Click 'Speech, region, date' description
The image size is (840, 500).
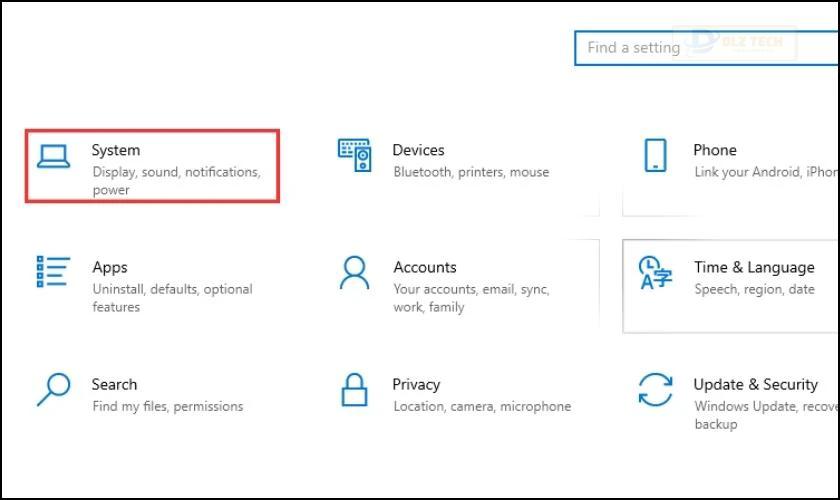(x=754, y=289)
